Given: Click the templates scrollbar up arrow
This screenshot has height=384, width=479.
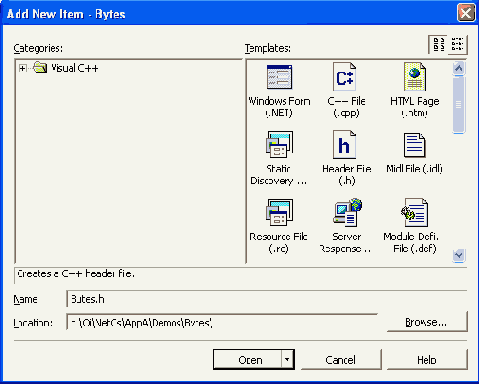Looking at the screenshot, I should point(459,68).
